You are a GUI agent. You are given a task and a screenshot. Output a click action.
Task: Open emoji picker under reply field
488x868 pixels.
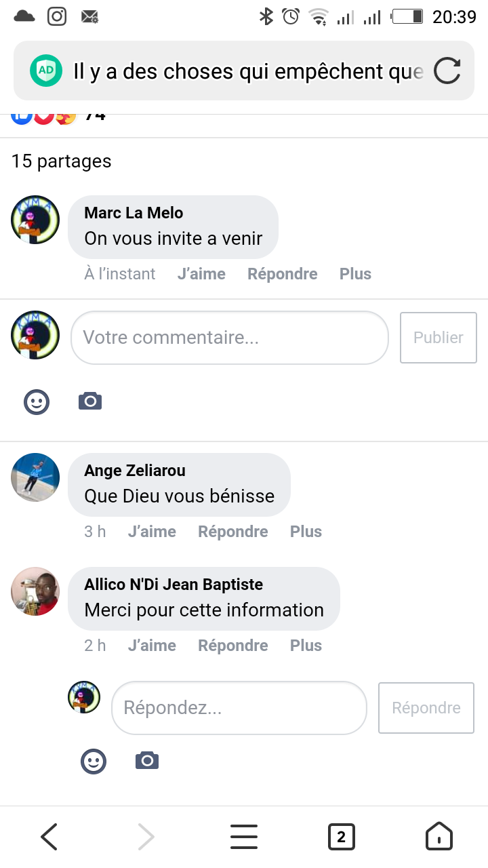coord(94,761)
